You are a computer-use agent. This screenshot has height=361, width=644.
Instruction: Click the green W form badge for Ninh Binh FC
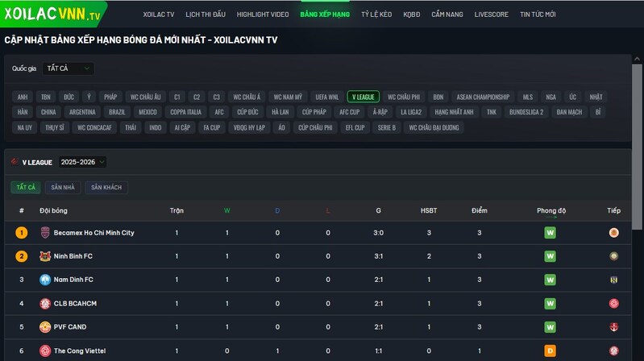(x=551, y=256)
